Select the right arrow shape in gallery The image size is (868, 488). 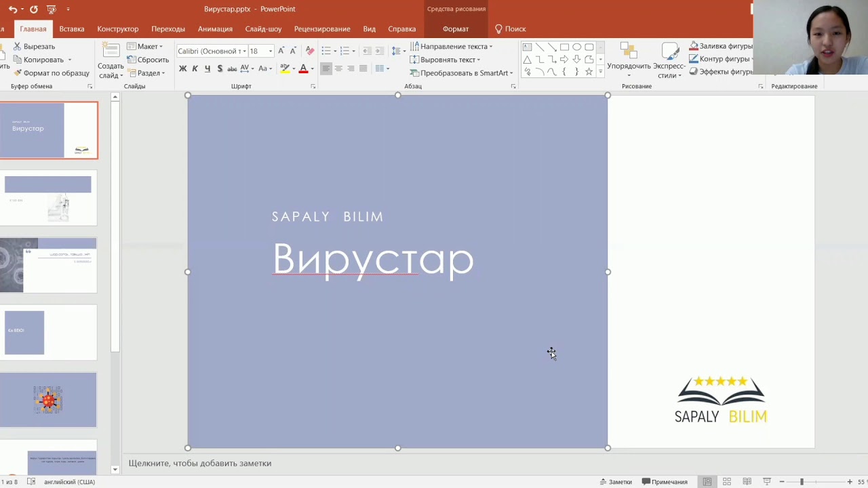pos(564,60)
